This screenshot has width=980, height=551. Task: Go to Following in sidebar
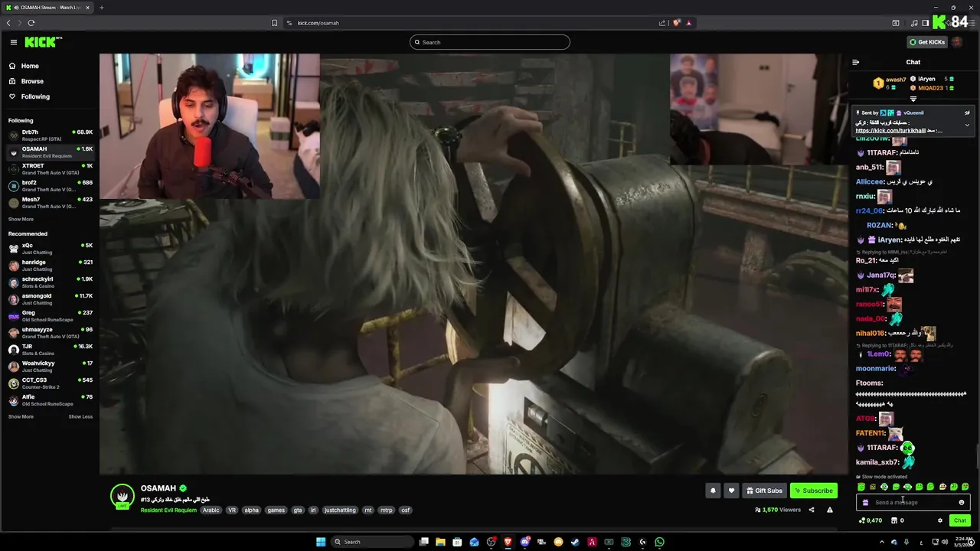pos(35,96)
